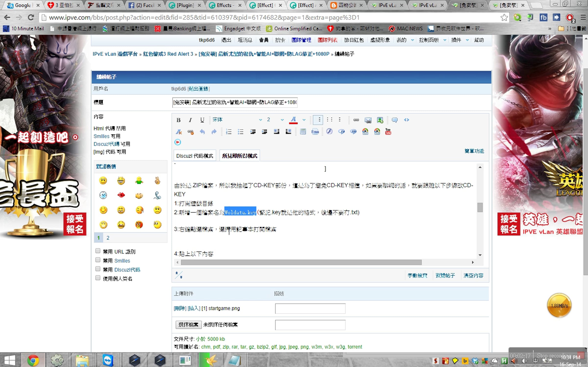Increase the indent of the paragraph
The height and width of the screenshot is (367, 588).
[x=264, y=132]
